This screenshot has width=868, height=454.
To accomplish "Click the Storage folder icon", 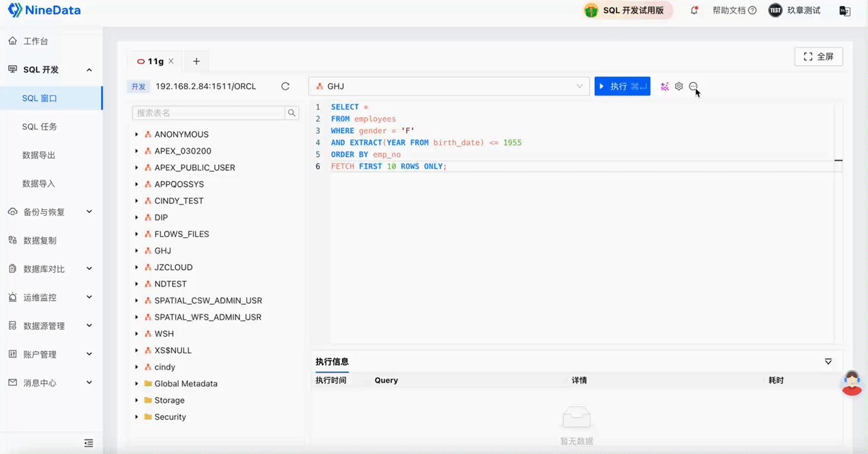I will 149,400.
